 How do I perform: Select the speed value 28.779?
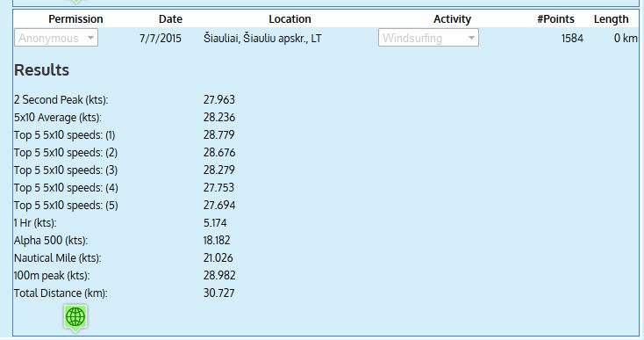[x=219, y=134]
